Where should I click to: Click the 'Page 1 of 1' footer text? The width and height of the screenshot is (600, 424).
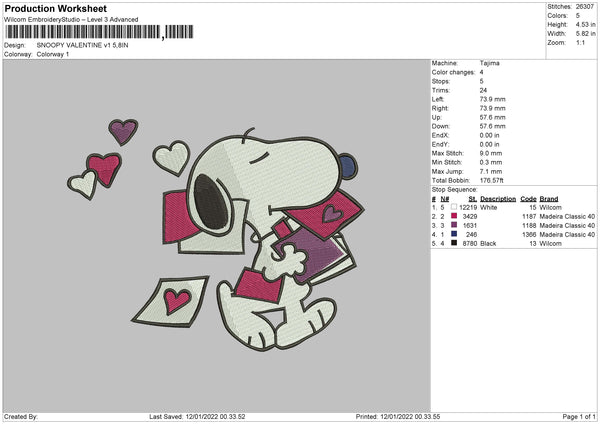(x=579, y=416)
